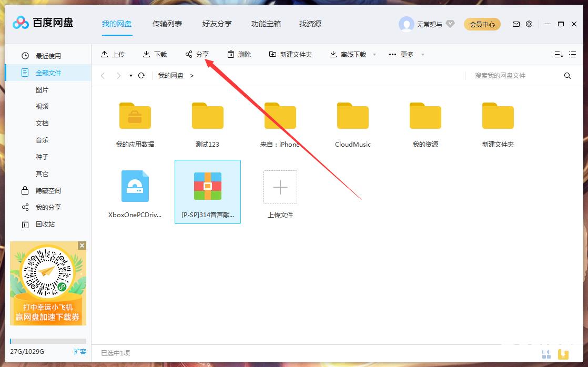Screen dimensions: 588x367
Task: Click the storage usage progress bar
Action: [x=48, y=341]
